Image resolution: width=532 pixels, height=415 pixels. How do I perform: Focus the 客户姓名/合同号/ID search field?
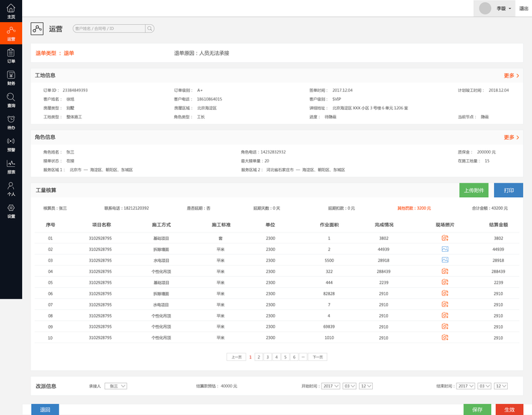point(109,28)
